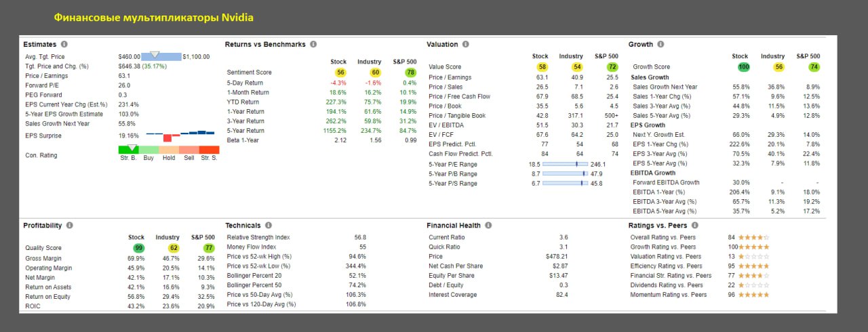Screen dimensions: 868x332
Task: Click the 5-Year P/E Range bar
Action: pos(566,164)
